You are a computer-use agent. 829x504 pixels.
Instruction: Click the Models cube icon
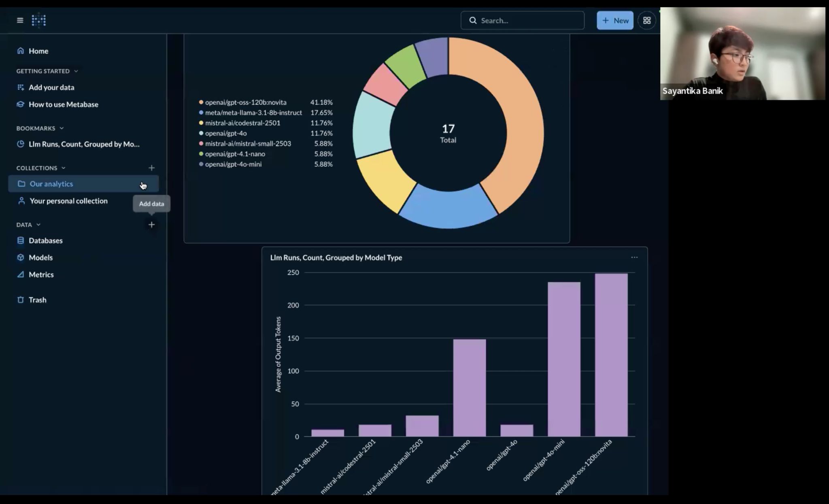[20, 257]
